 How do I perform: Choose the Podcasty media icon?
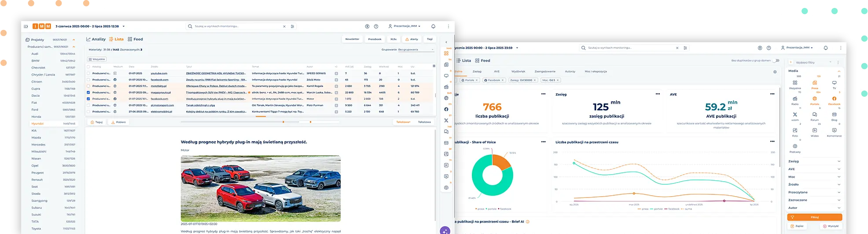tap(795, 146)
